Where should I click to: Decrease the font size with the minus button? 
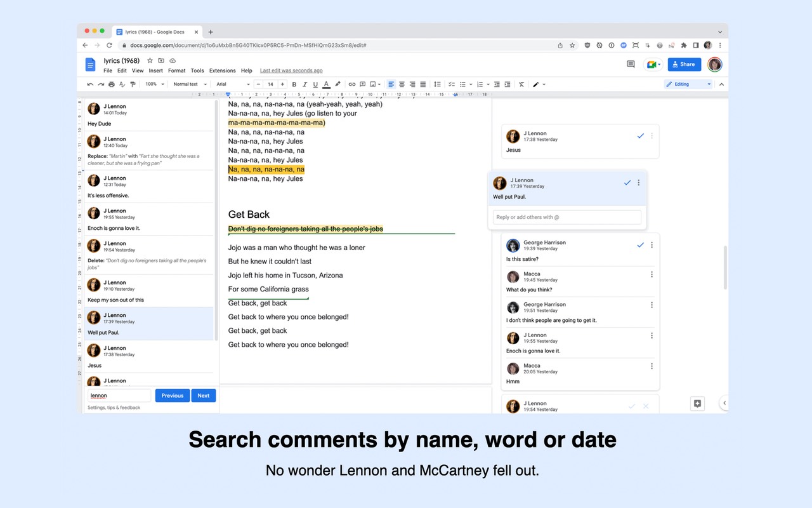[x=259, y=84]
